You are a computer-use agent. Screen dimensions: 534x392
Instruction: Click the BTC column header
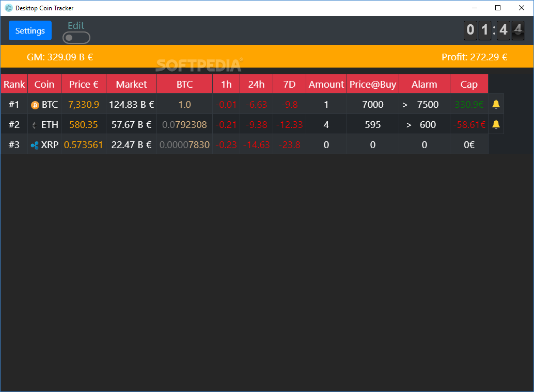coord(184,84)
